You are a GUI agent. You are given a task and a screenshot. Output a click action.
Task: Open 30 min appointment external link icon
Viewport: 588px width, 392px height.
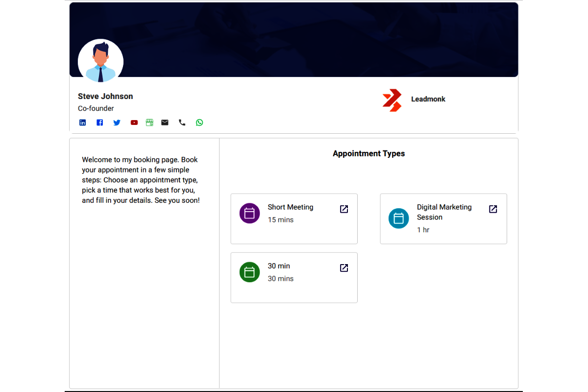344,268
